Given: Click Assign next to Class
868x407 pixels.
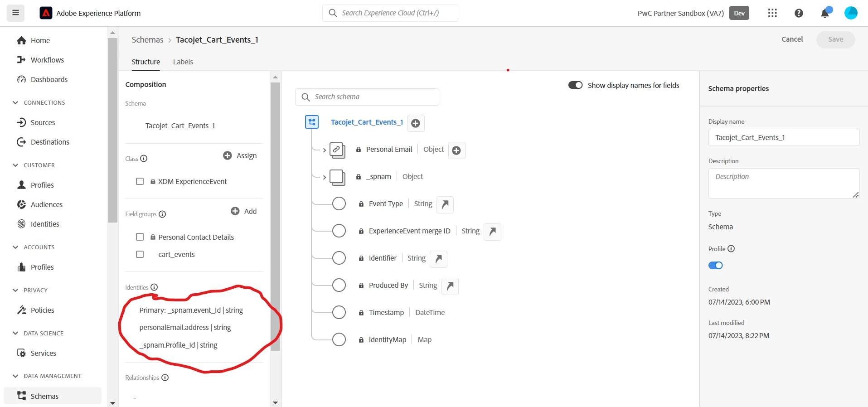Looking at the screenshot, I should pos(240,155).
